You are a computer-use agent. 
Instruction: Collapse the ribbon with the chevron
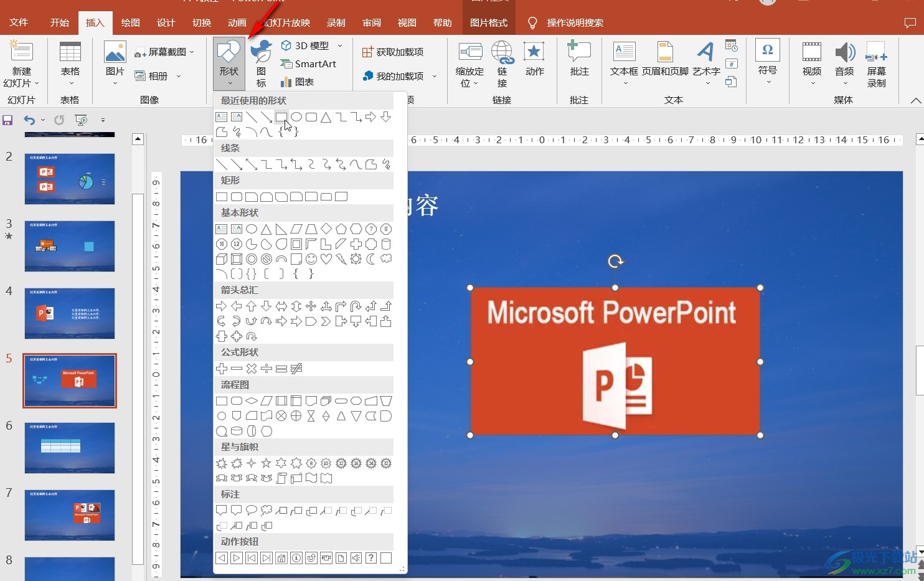click(x=915, y=100)
